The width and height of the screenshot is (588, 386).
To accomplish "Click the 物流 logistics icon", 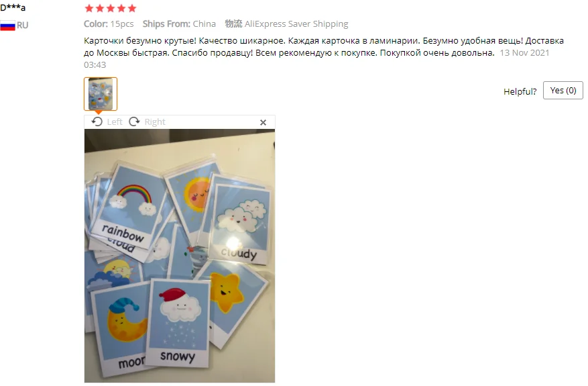I will coord(233,23).
